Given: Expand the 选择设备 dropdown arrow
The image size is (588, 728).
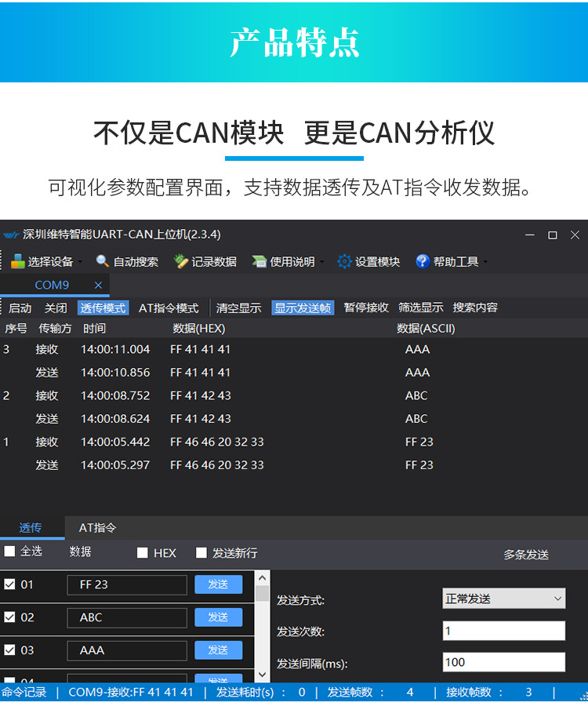Looking at the screenshot, I should pos(80,262).
